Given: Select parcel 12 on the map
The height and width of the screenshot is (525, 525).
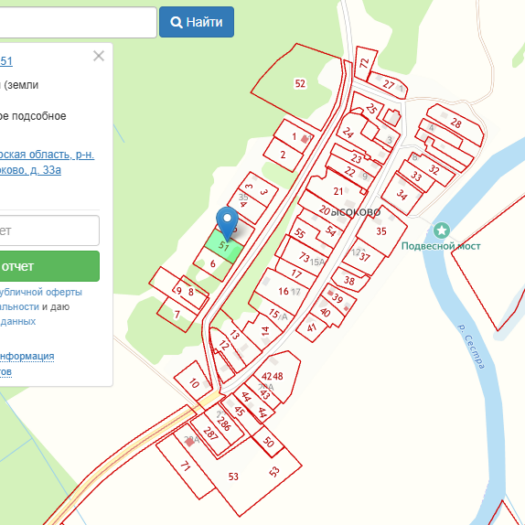Looking at the screenshot, I should (x=224, y=345).
